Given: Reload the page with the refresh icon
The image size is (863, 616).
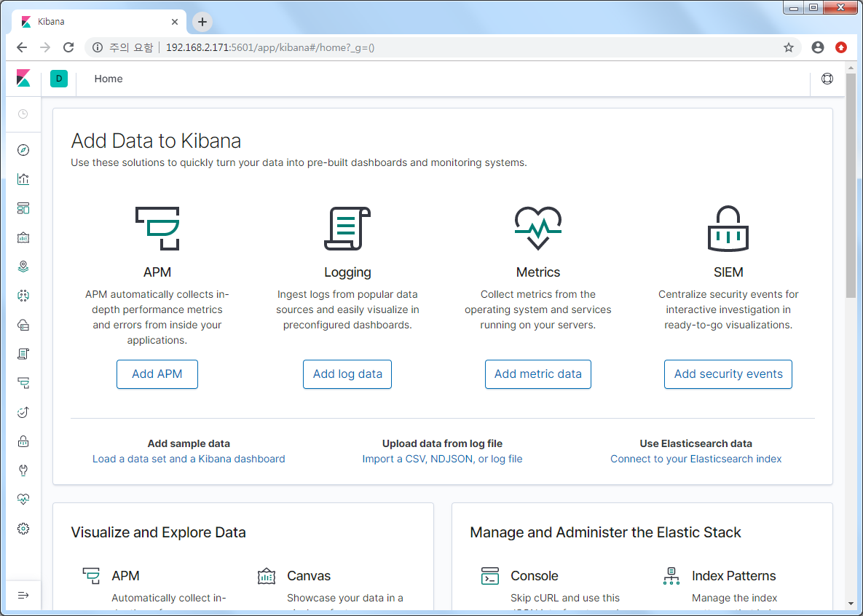Looking at the screenshot, I should point(68,47).
